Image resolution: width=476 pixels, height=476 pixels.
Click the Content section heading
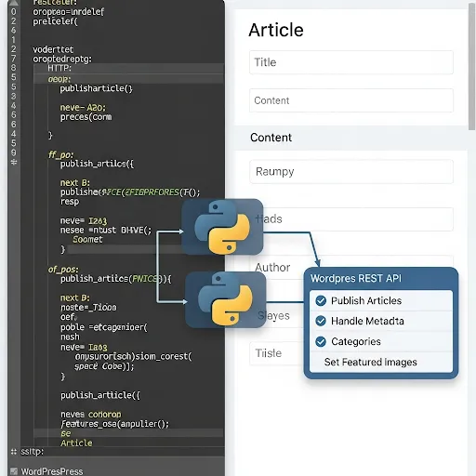point(271,138)
